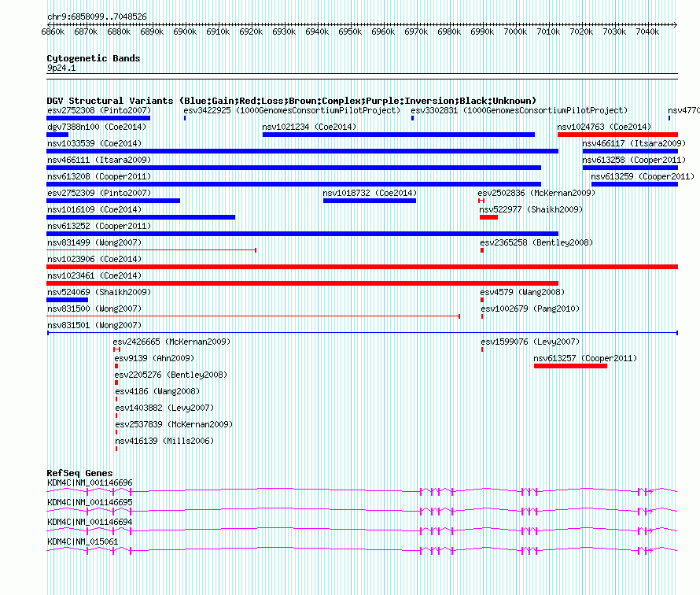Click KDM4C|NM_001146696 gene label

pyautogui.click(x=90, y=483)
